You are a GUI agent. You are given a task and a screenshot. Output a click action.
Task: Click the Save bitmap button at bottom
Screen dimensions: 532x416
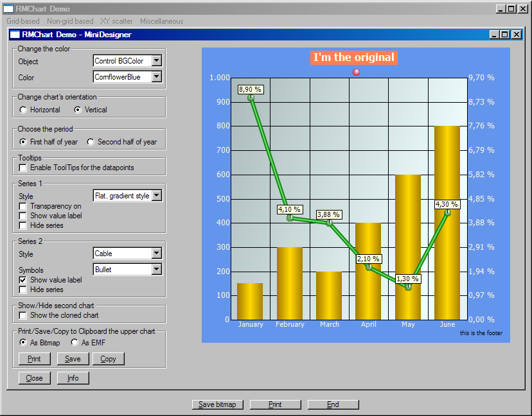(217, 404)
